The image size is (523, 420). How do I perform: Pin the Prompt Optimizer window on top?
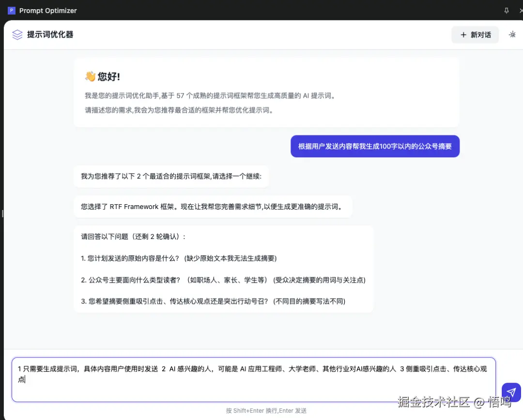[x=506, y=10]
